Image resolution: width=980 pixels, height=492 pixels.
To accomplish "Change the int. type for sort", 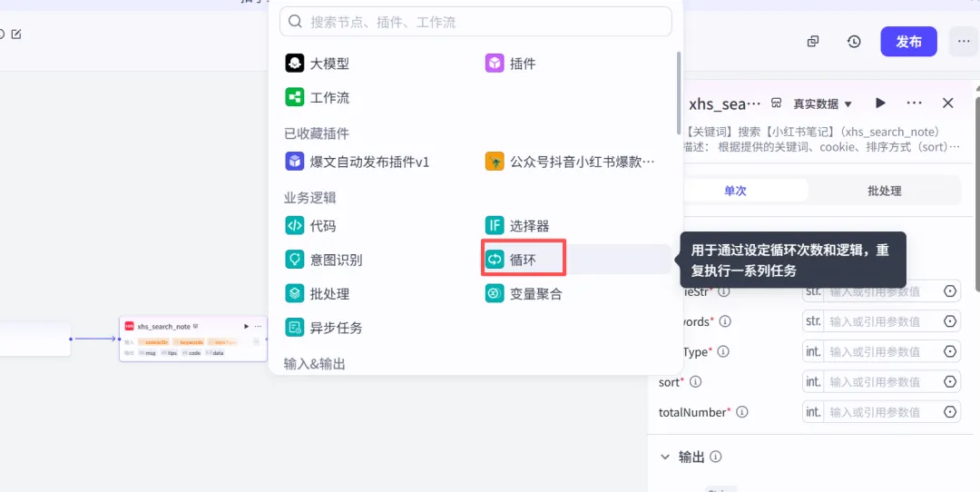I will click(813, 381).
